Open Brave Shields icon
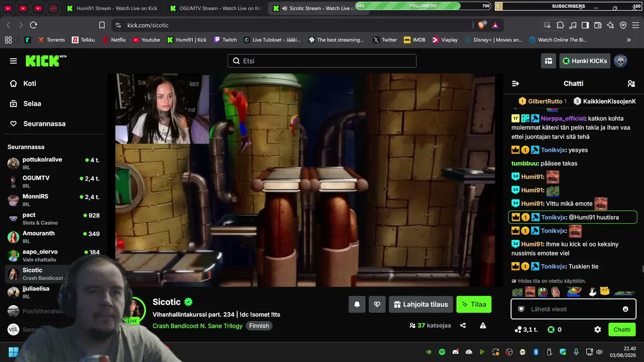This screenshot has height=362, width=644. pos(482,25)
